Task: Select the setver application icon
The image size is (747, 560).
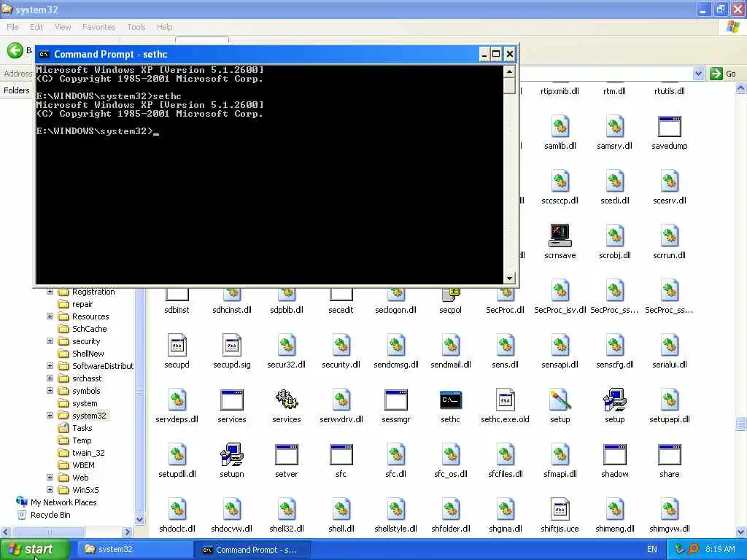Action: coord(286,455)
